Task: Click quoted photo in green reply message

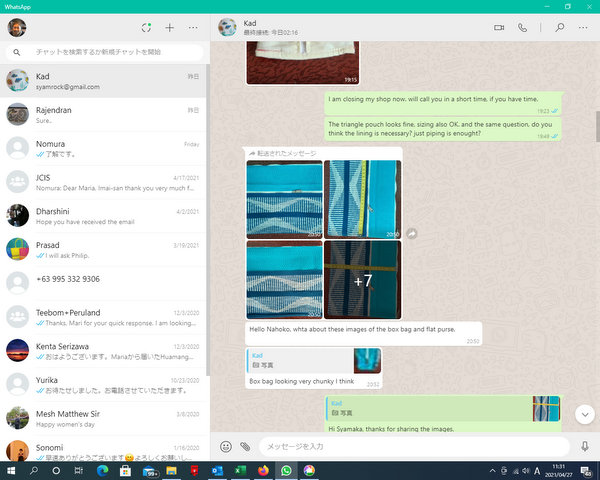Action: point(443,409)
